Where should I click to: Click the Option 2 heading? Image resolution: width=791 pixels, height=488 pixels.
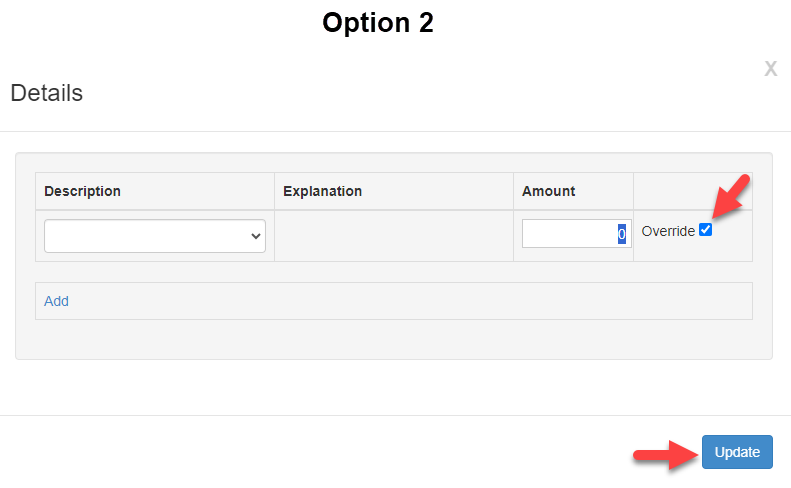coord(378,23)
